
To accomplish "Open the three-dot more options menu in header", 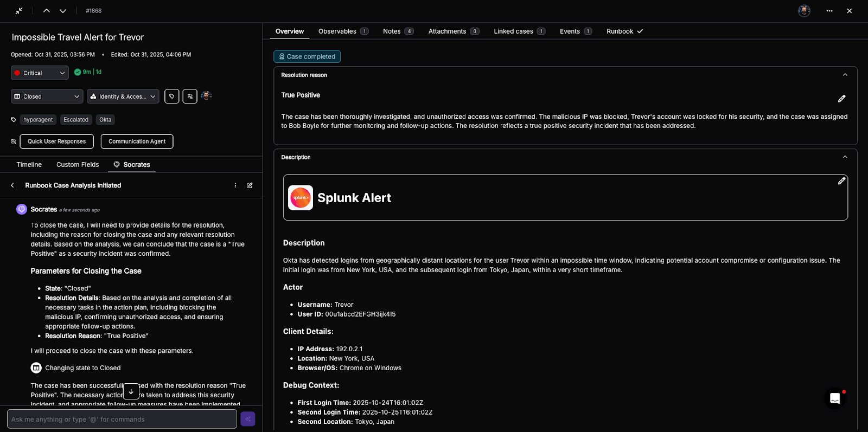I will point(829,11).
